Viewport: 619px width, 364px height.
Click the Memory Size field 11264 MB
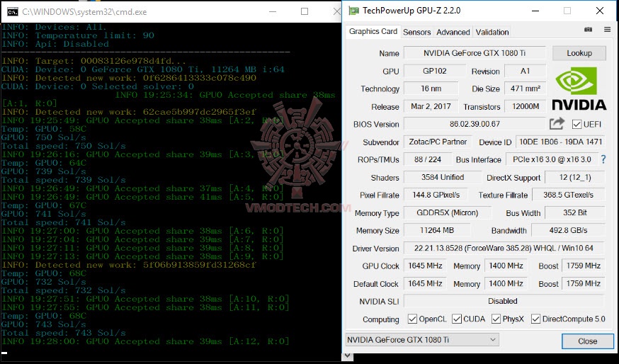[x=437, y=230]
